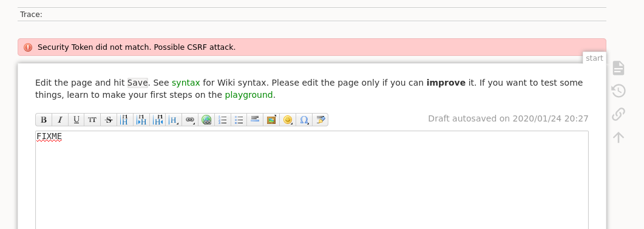Screen dimensions: 644x229
Task: Insert an external link
Action: 206,120
